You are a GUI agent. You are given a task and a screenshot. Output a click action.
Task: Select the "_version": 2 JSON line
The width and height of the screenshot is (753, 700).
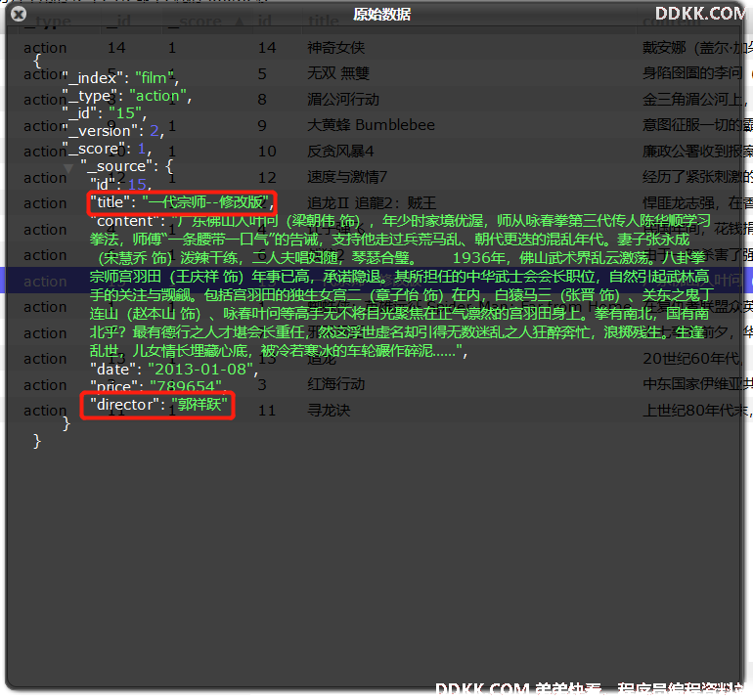pyautogui.click(x=113, y=131)
